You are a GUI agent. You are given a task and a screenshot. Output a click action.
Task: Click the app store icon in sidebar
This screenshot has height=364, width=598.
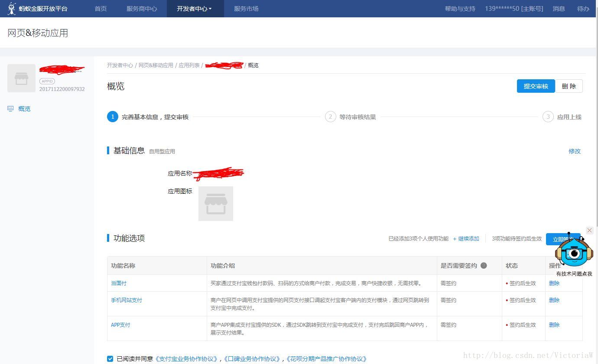tap(21, 78)
